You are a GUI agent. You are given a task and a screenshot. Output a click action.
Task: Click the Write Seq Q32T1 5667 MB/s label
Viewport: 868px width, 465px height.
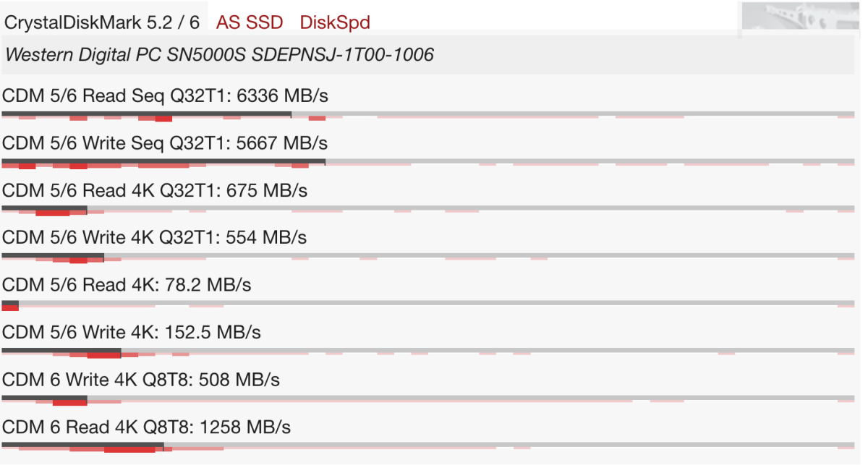tap(165, 143)
